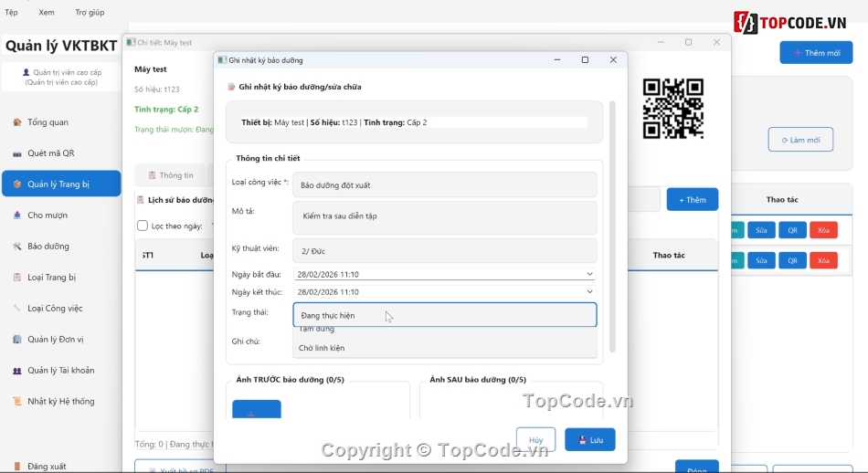Image resolution: width=868 pixels, height=473 pixels.
Task: Click QR in first equipment row
Action: point(792,230)
